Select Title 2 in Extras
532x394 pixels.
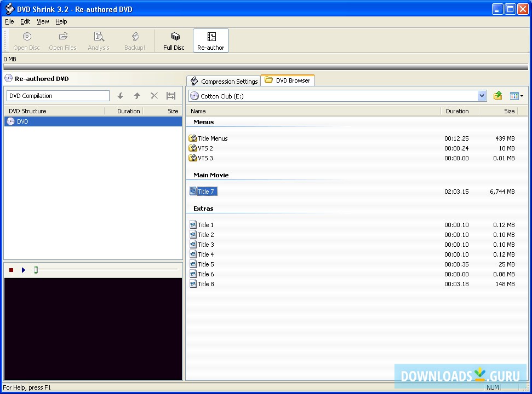[202, 234]
